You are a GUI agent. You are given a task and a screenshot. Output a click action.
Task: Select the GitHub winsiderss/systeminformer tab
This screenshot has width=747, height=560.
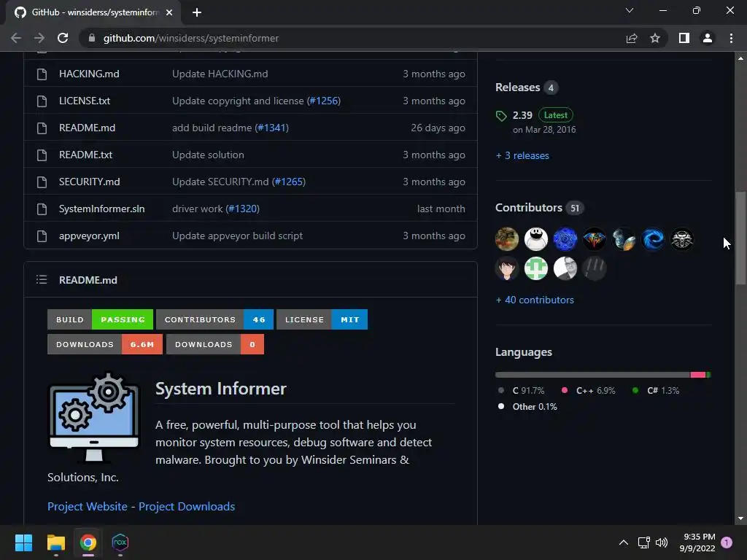pos(93,12)
